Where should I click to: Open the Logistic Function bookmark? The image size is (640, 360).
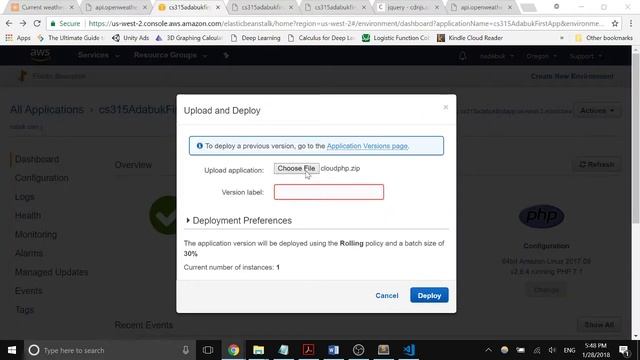396,38
